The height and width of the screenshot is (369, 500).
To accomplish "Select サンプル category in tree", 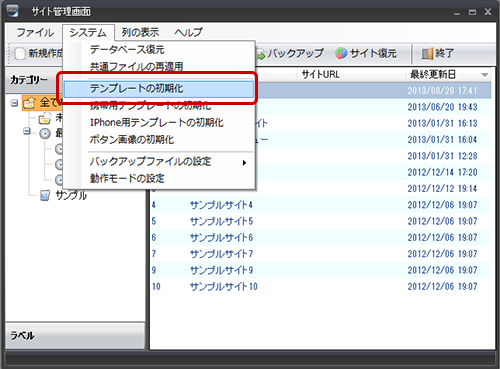I will pos(71,195).
